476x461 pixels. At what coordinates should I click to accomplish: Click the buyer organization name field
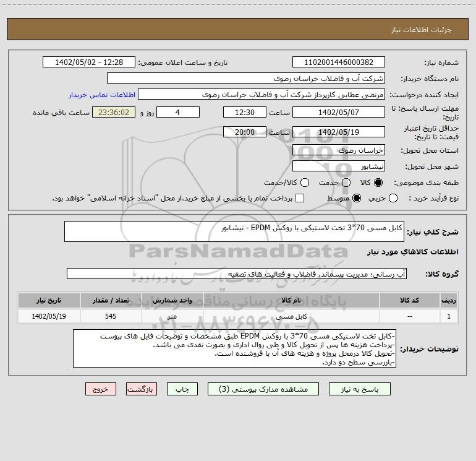click(x=246, y=79)
